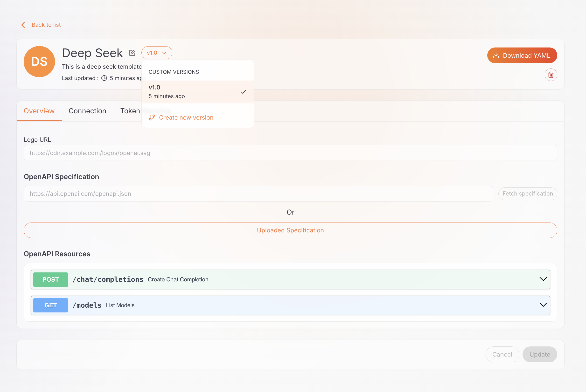Click the DS avatar logo circle
Image resolution: width=586 pixels, height=392 pixels.
[x=39, y=61]
